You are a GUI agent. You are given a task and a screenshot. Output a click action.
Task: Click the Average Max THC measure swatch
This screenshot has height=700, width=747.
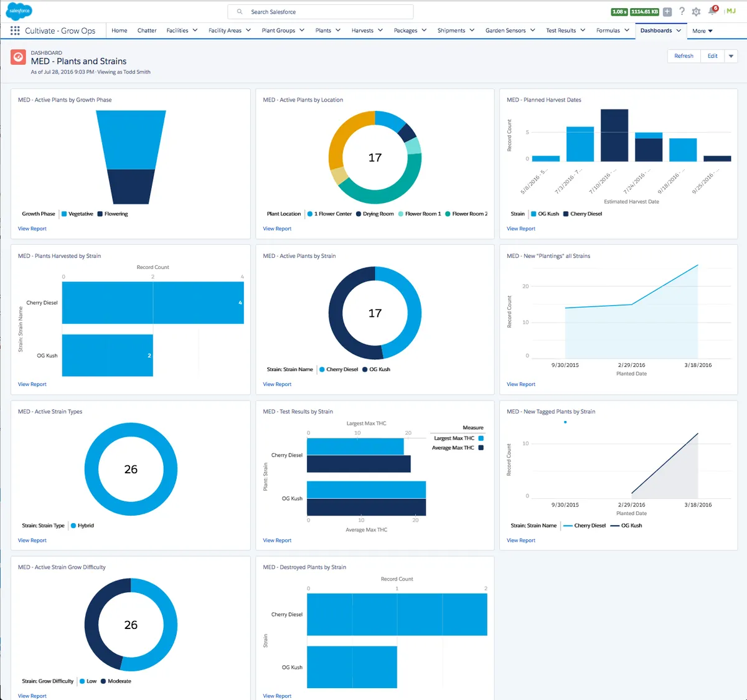[481, 448]
